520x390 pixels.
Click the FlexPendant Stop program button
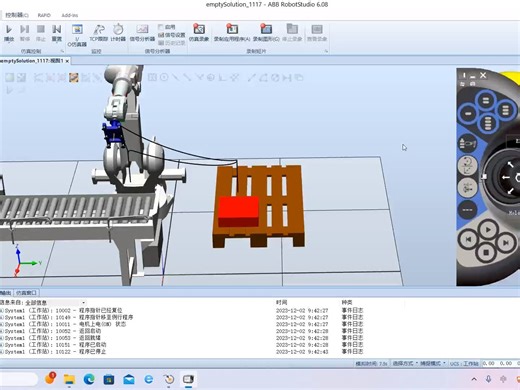[x=486, y=253]
